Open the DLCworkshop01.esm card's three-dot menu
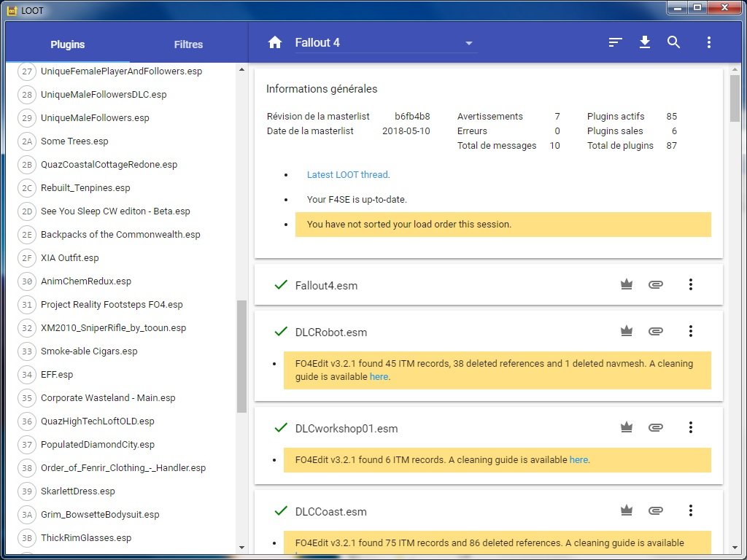 (x=690, y=427)
